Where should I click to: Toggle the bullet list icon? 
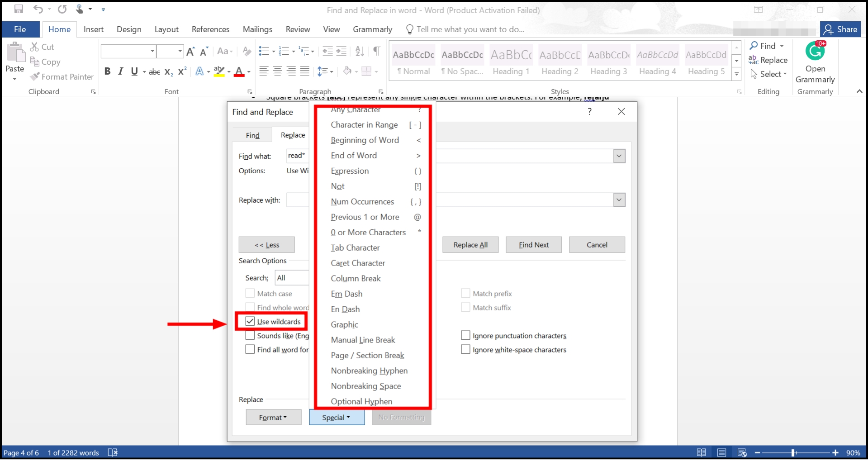click(x=264, y=51)
